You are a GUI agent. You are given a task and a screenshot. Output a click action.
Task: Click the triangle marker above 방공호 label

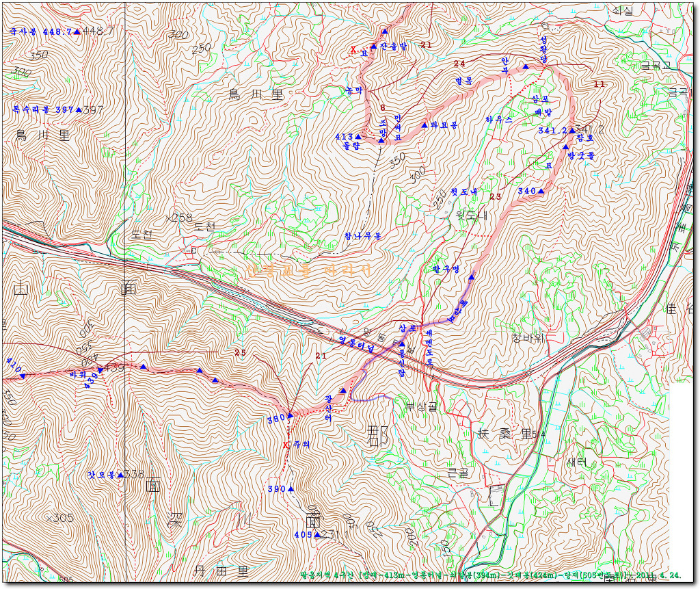(565, 146)
